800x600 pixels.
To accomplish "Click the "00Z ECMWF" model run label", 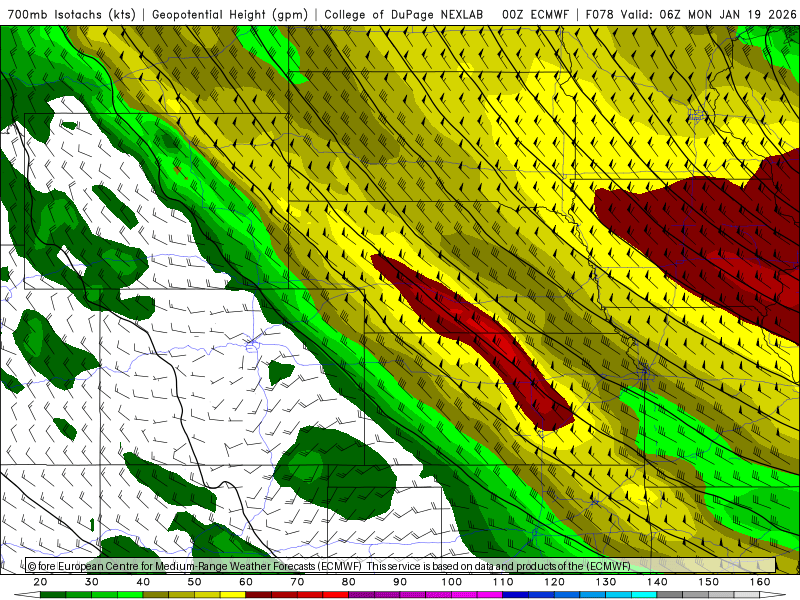I will [x=535, y=14].
